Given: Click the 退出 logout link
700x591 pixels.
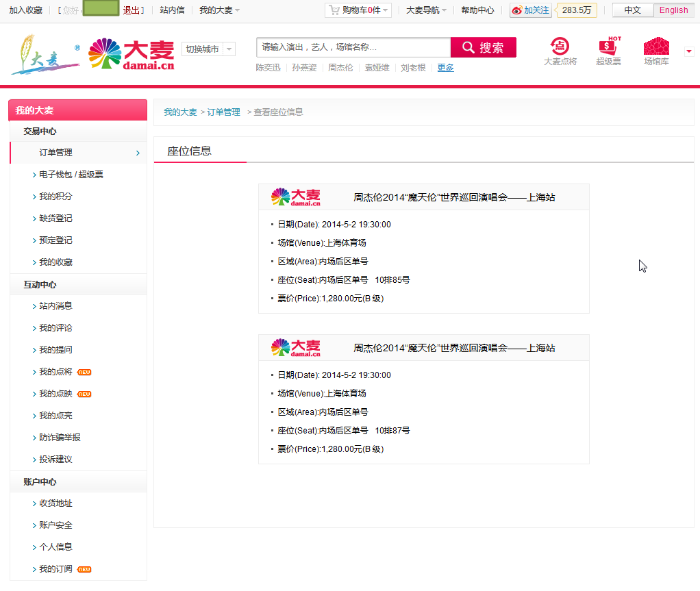Looking at the screenshot, I should (x=132, y=10).
